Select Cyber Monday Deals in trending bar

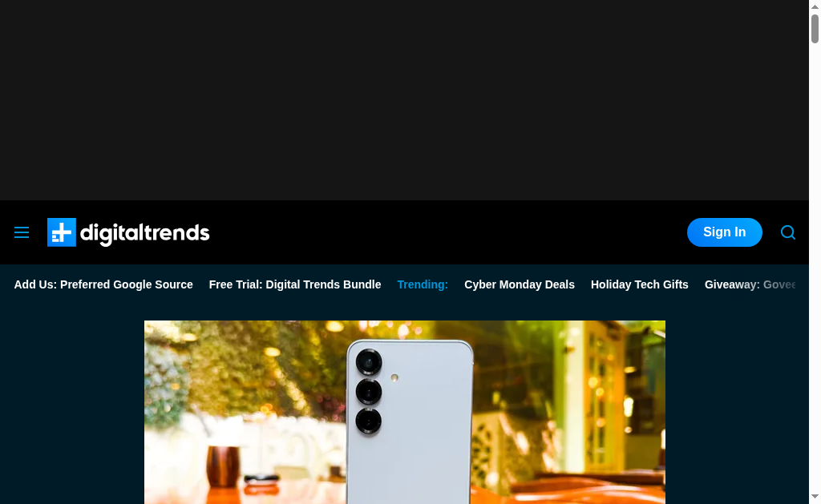[x=520, y=284]
